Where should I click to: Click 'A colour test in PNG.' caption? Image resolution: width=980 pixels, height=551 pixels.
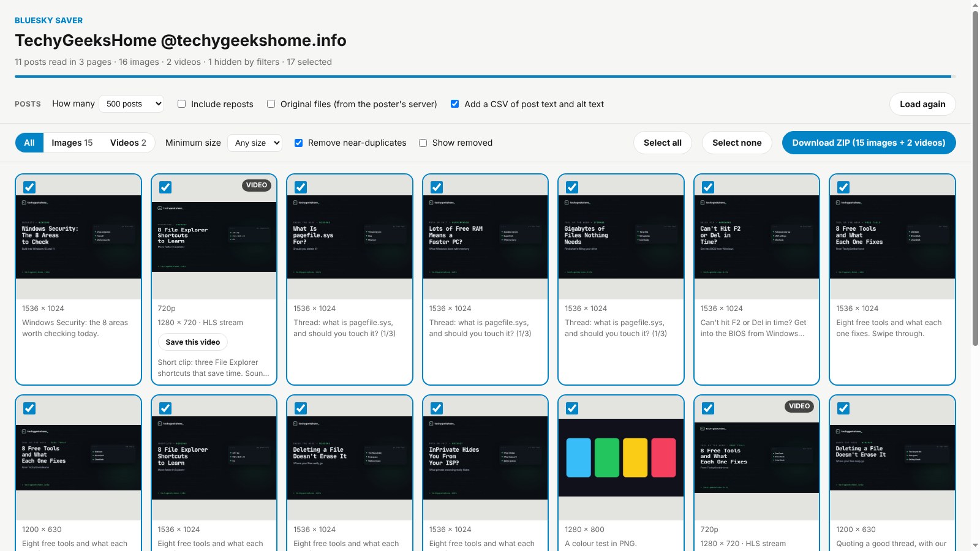coord(601,544)
